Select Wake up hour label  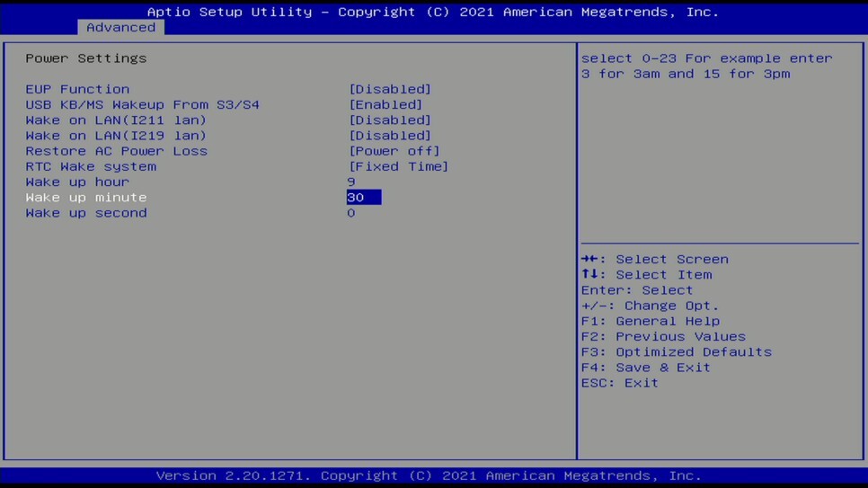(x=77, y=182)
